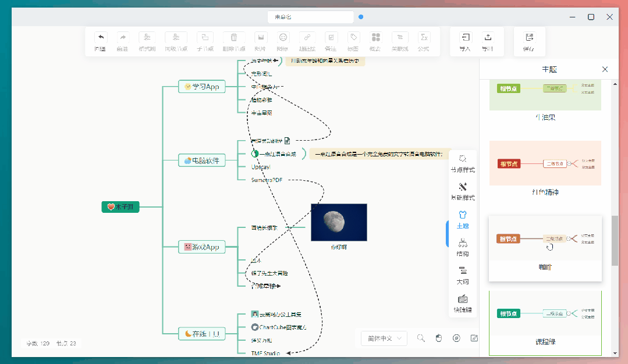Close the 主题 theme panel
Screen dimensions: 628x364
605,69
